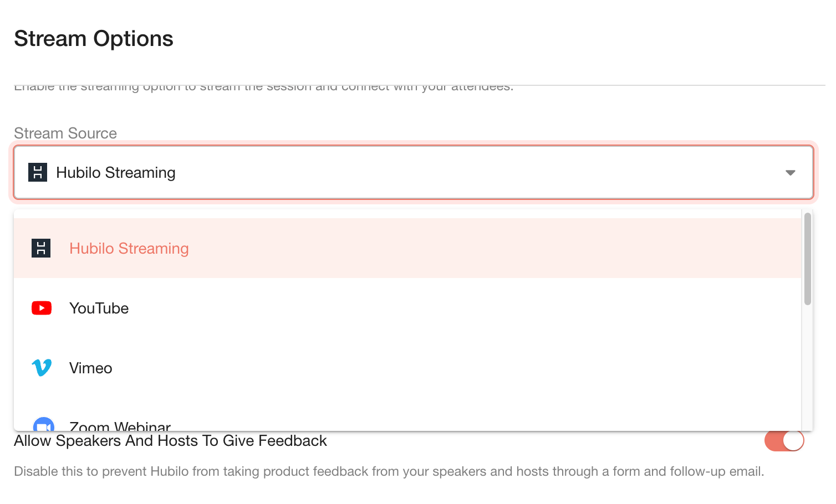Collapse the Stream Source dropdown arrow
Screen dimensions: 836x504
pos(790,173)
